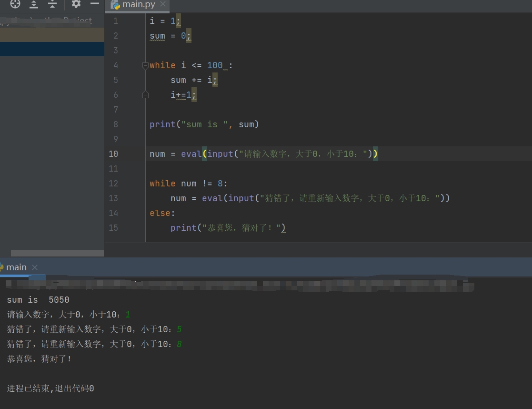Select the tan highlighted project tree row
The image size is (532, 409).
[x=52, y=35]
